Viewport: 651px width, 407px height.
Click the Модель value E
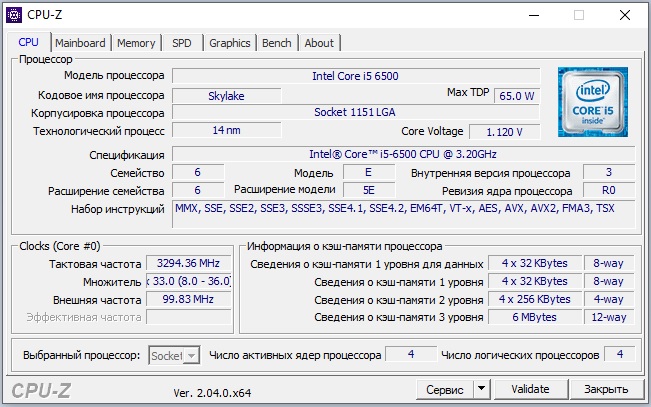(x=369, y=172)
